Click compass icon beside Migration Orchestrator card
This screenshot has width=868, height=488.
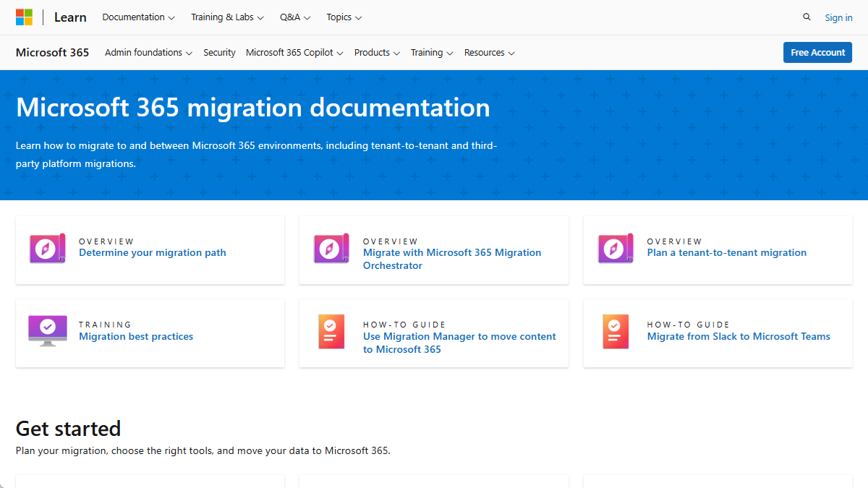332,248
